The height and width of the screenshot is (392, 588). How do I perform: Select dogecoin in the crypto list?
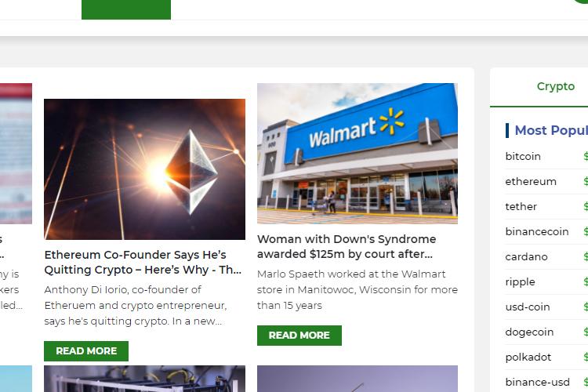click(529, 332)
